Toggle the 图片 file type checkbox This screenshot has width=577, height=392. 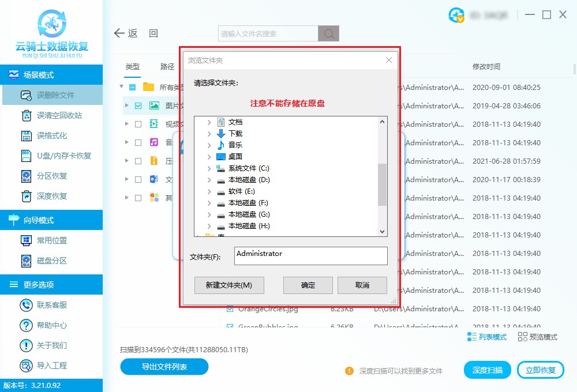138,105
